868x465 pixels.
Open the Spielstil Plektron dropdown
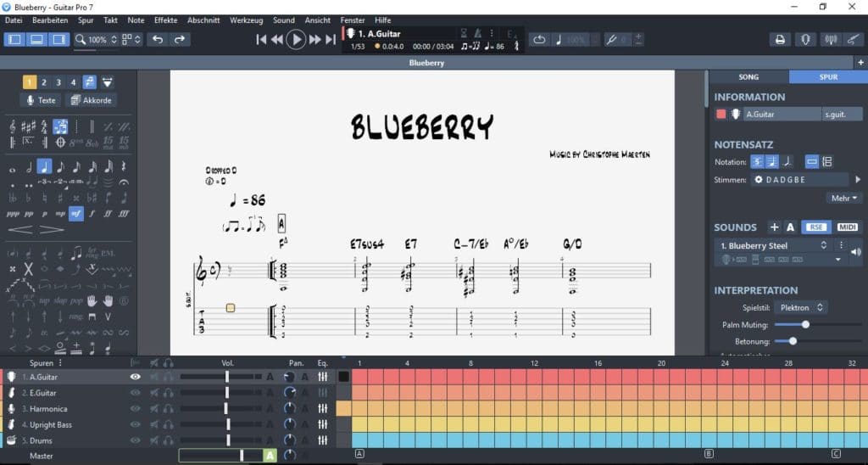point(800,307)
